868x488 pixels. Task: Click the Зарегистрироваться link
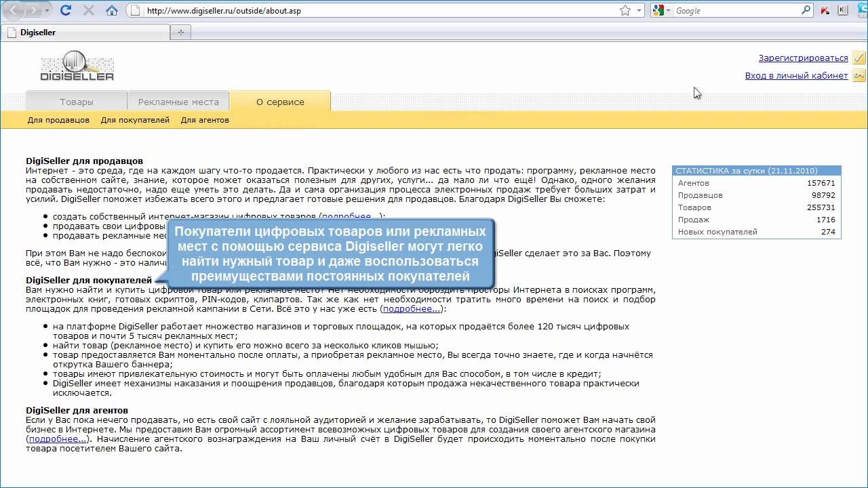pos(803,58)
